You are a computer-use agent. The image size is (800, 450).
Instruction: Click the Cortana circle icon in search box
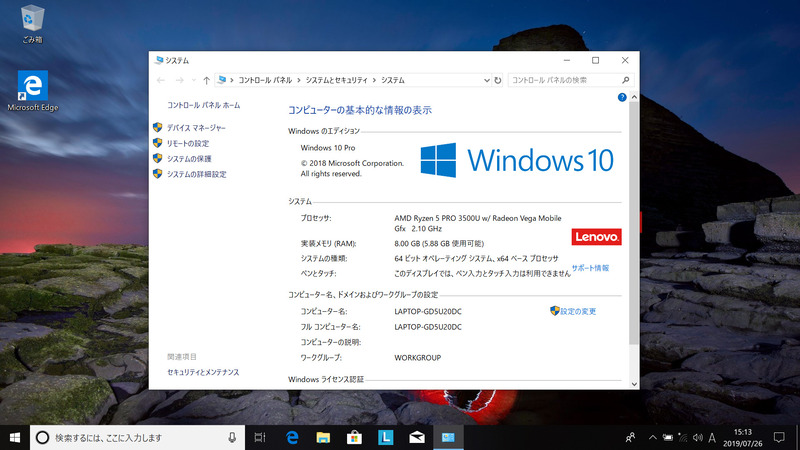[42, 437]
